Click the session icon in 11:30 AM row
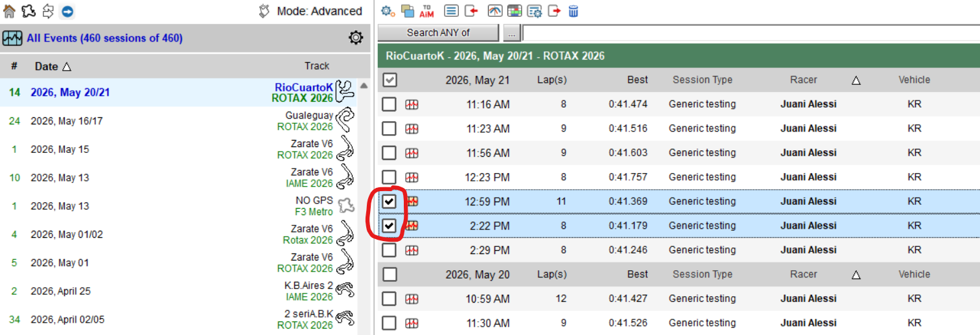The image size is (980, 335). click(412, 323)
